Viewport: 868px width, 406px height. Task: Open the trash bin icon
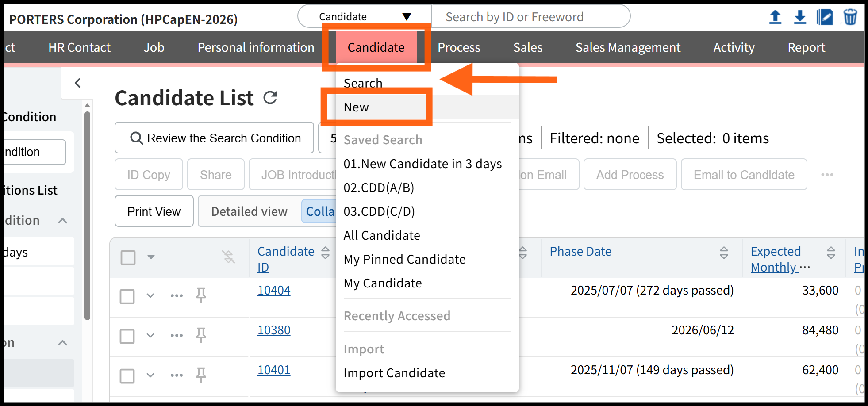tap(850, 17)
